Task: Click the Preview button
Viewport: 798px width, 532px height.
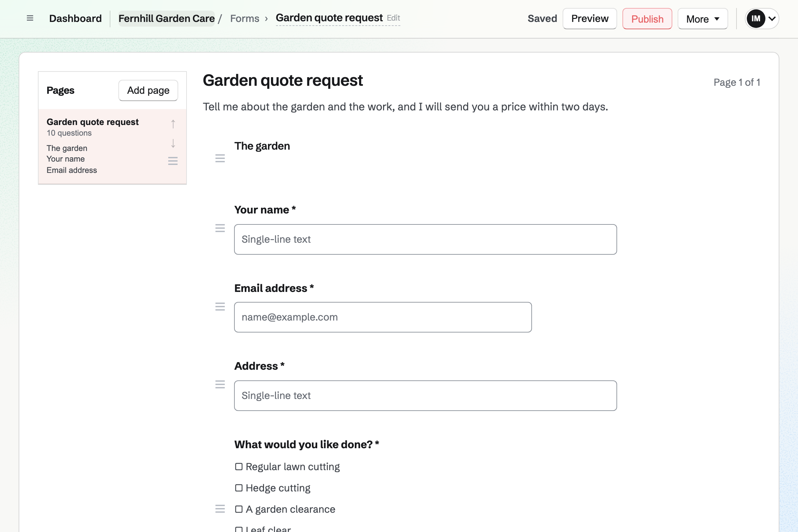Action: (590, 19)
